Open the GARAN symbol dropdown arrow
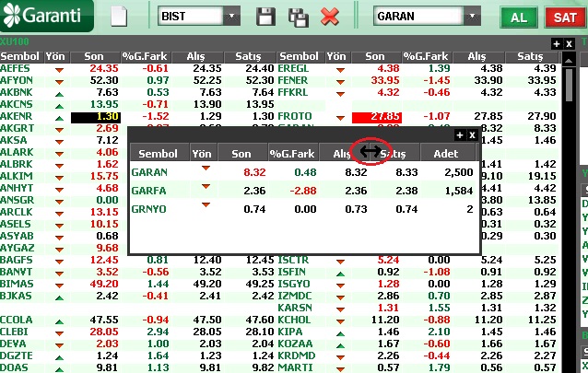588x373 pixels. [x=472, y=16]
